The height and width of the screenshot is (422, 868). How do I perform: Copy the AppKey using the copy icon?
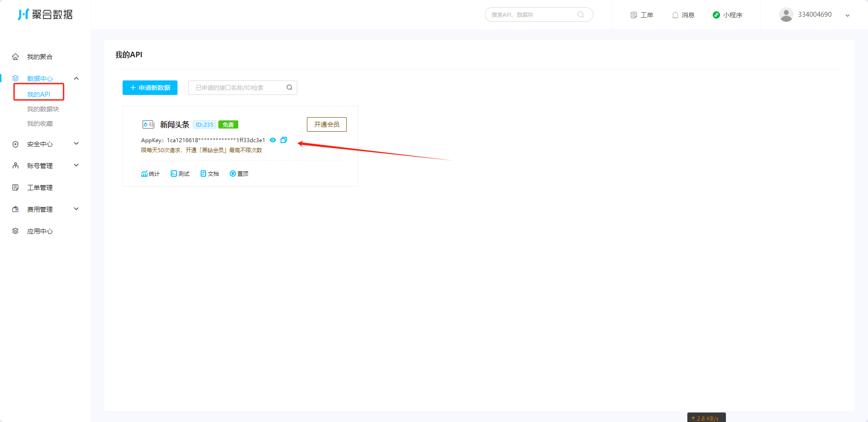coord(284,140)
